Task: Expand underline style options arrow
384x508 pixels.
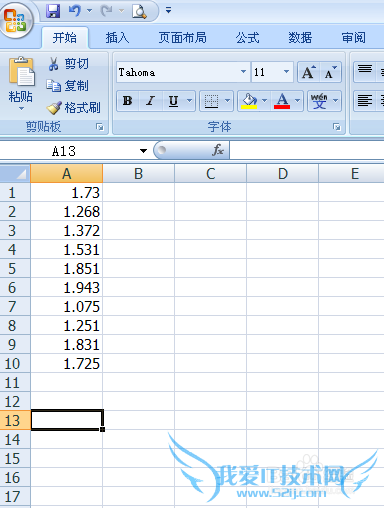Action: pyautogui.click(x=189, y=101)
